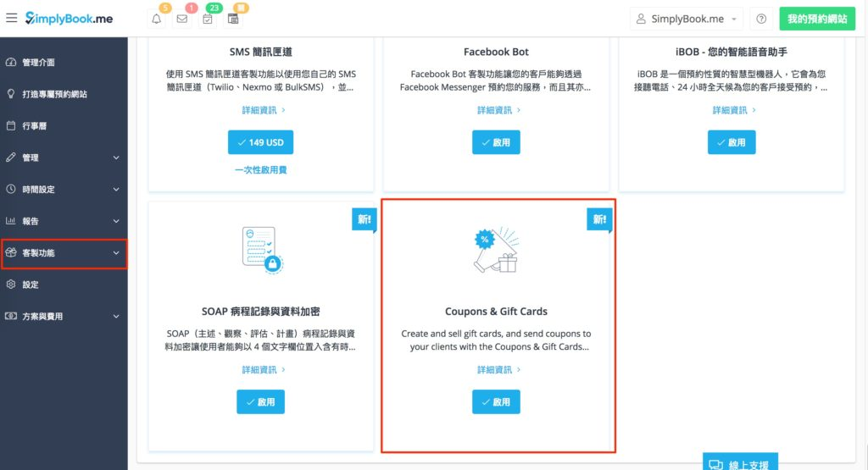Expand the 報告 sidebar chevron
The height and width of the screenshot is (470, 868).
coord(116,221)
